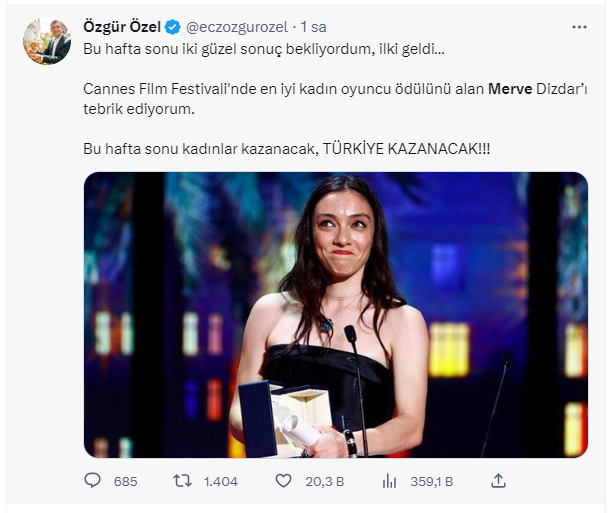Open Özgür Özel's profile avatar
Screen dimensions: 614x513
[x=47, y=42]
